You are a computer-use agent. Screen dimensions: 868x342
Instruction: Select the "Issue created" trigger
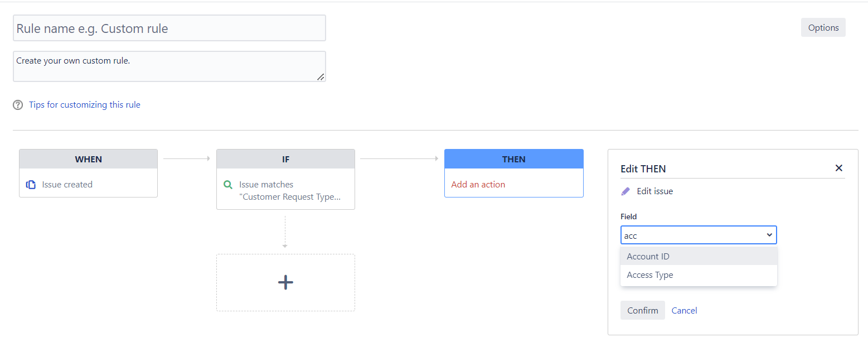click(x=67, y=184)
